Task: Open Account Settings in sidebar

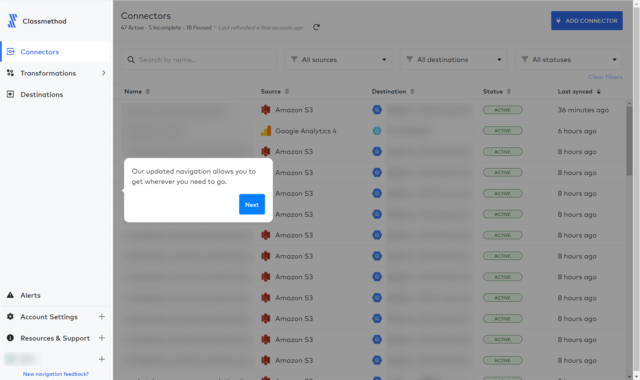Action: click(49, 317)
